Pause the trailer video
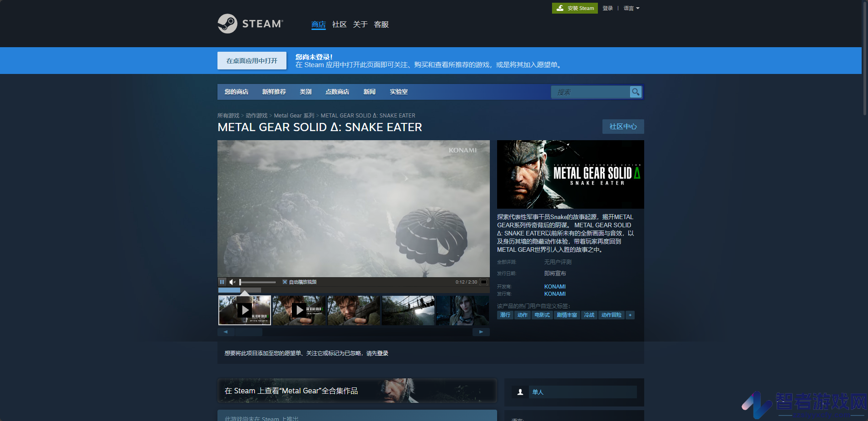The image size is (868, 421). pos(222,282)
